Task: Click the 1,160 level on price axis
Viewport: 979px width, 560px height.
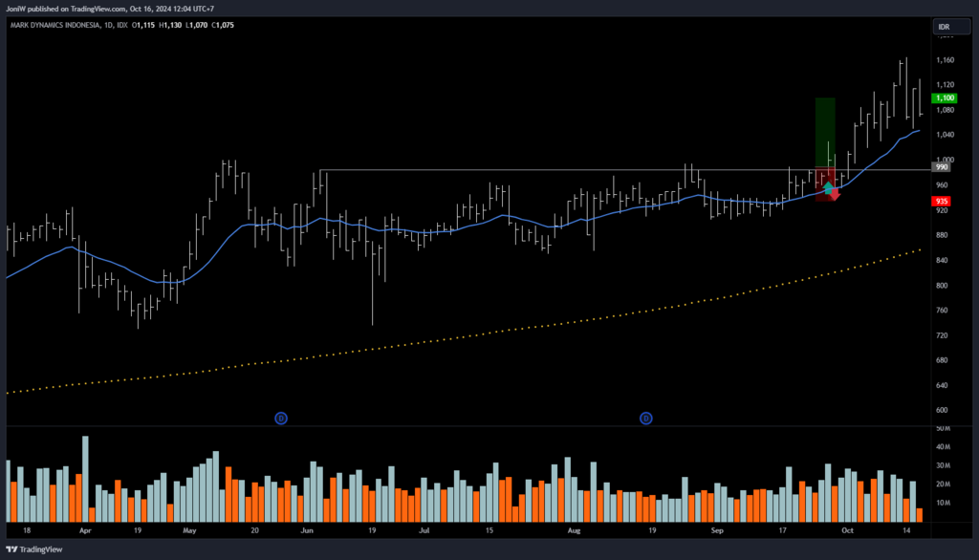Action: tap(945, 60)
